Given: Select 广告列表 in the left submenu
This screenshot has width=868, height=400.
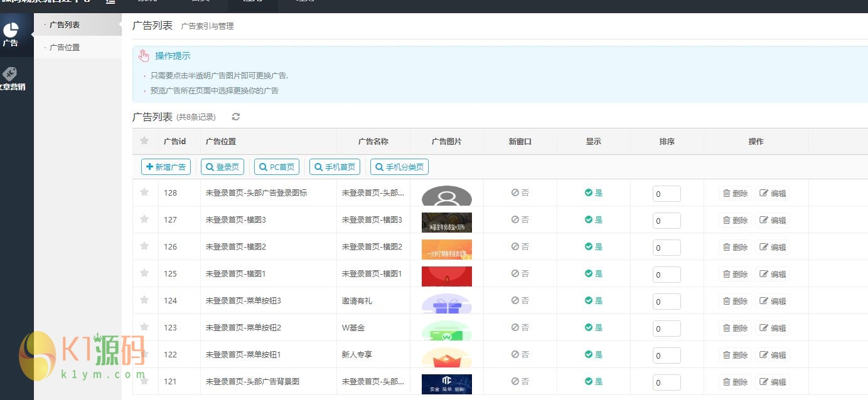Looking at the screenshot, I should (65, 25).
